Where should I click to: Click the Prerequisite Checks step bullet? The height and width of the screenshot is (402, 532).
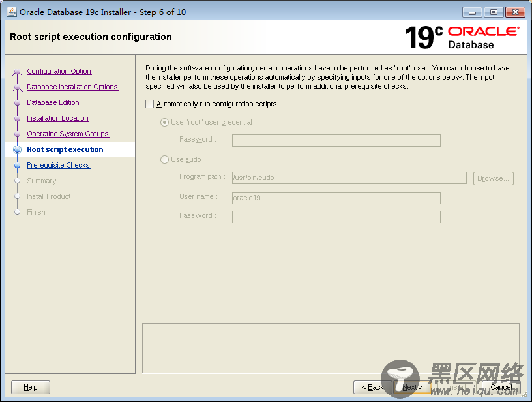click(x=18, y=166)
